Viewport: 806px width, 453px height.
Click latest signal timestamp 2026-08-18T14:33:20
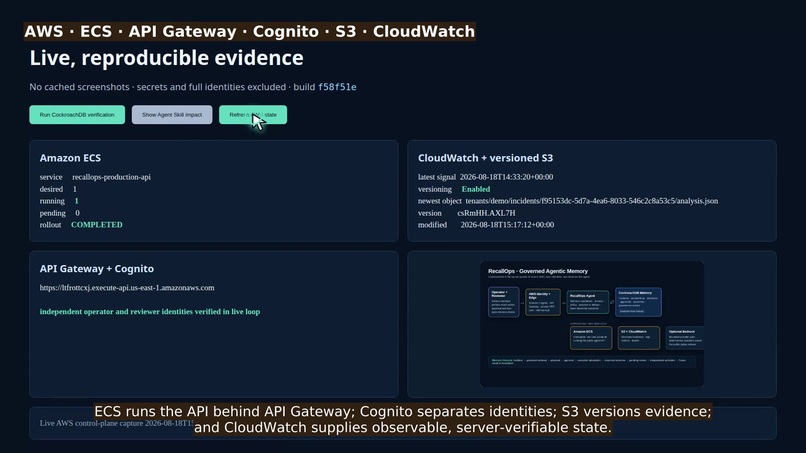(506, 177)
